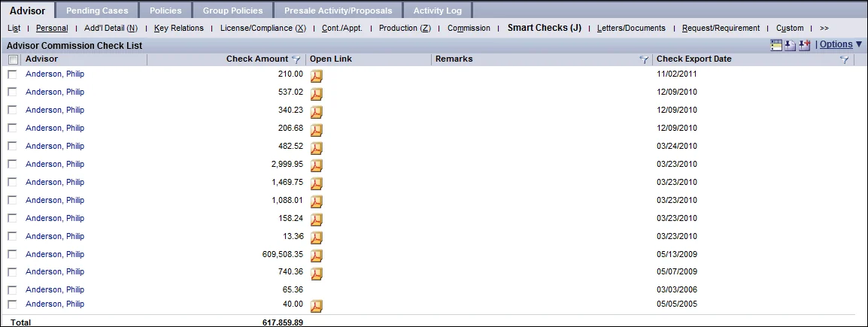Click the grid view layout icon
The height and width of the screenshot is (327, 868).
click(776, 45)
